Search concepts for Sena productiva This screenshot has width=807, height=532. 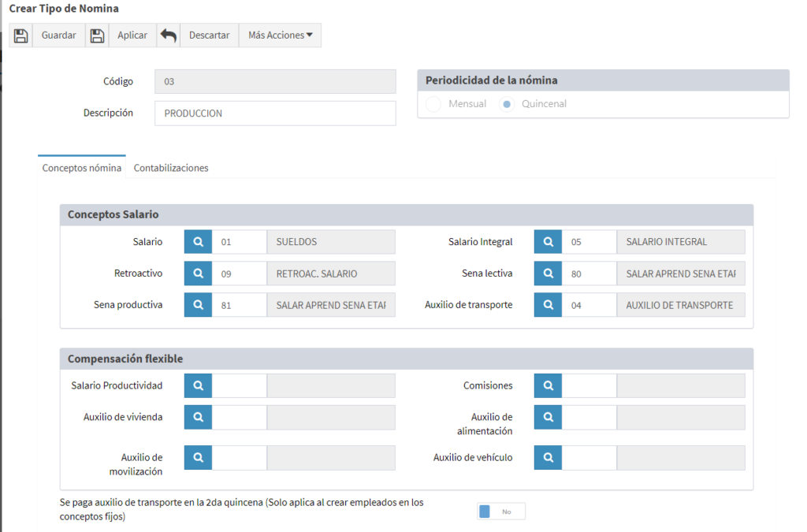[x=198, y=305]
